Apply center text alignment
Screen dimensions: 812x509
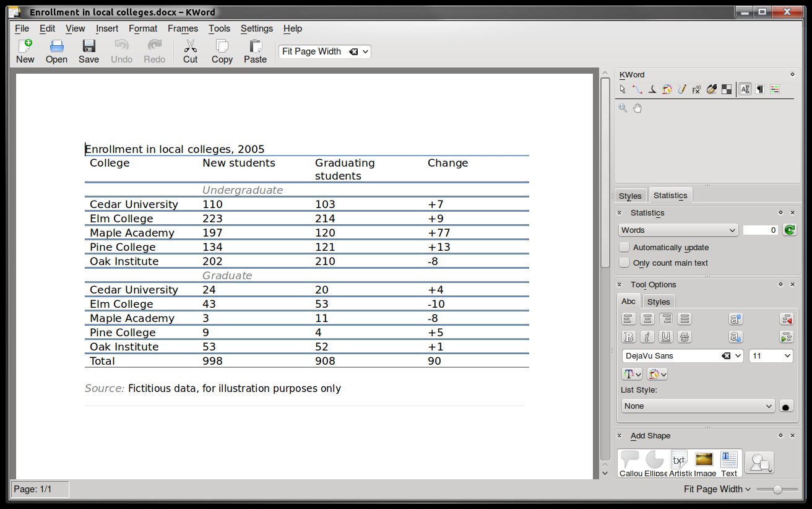(647, 320)
